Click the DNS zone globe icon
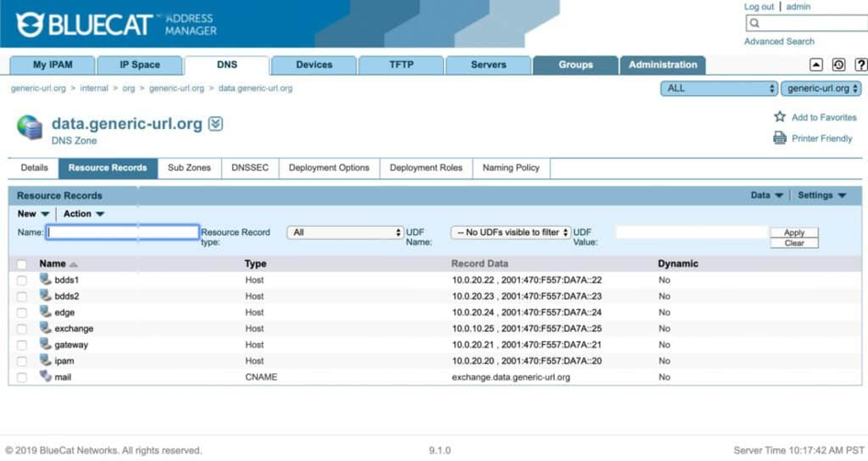 pyautogui.click(x=29, y=127)
